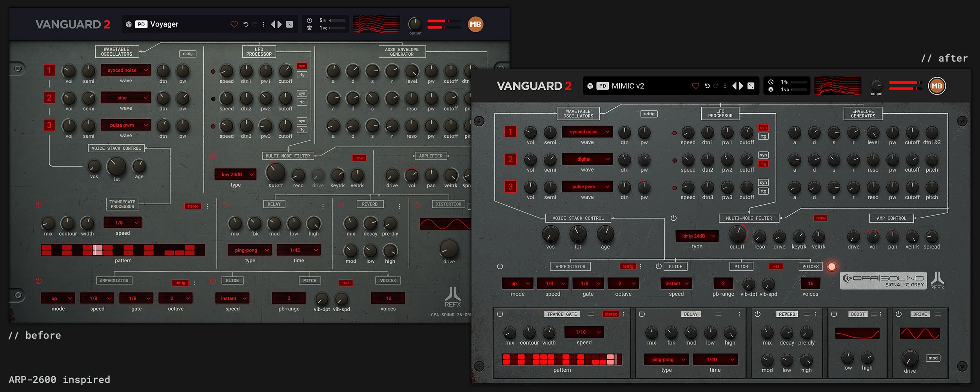Screen dimensions: 980x392
Task: Open the Reverb hamburger menu in MIMIC v2
Action: click(x=806, y=314)
